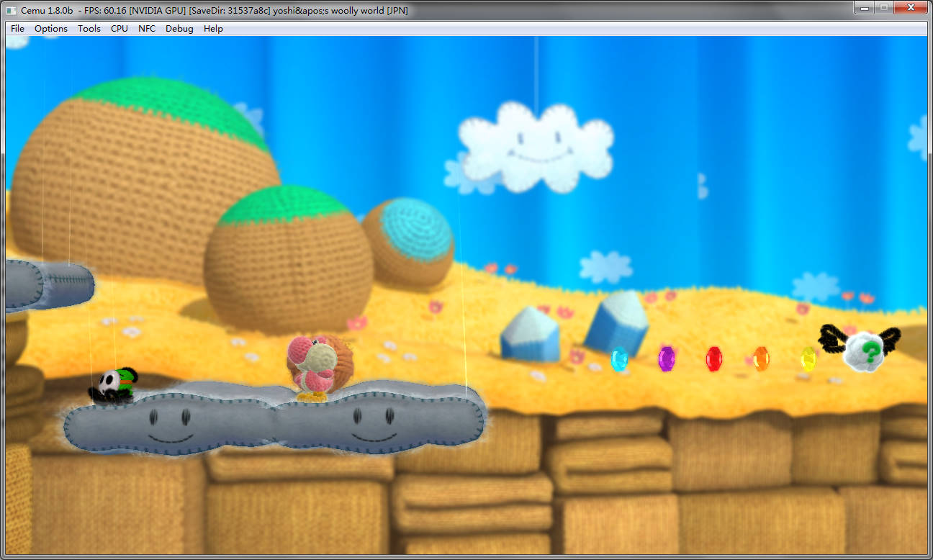
Task: Close the Cemu window
Action: [911, 8]
